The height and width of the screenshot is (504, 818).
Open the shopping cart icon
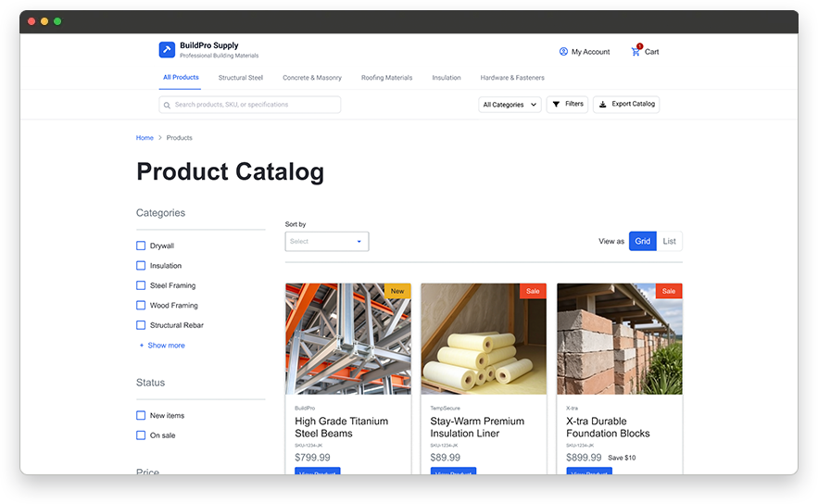click(x=636, y=52)
